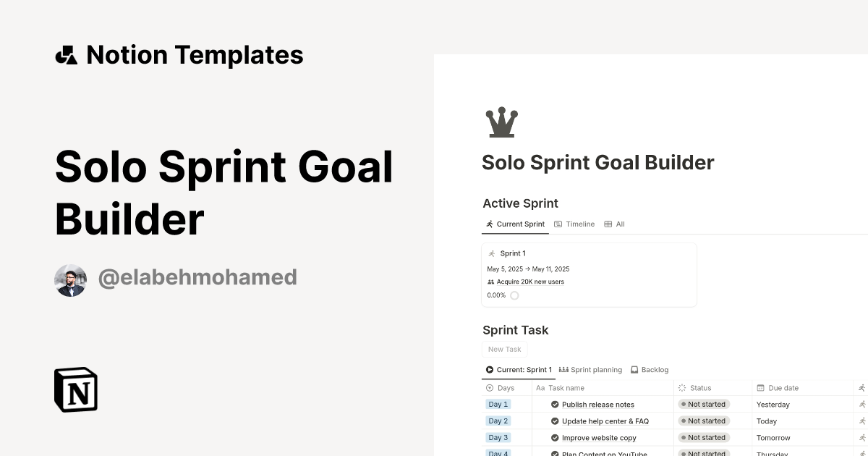The height and width of the screenshot is (456, 868).
Task: Toggle the checkmark on Update help center & FAQ
Action: coord(555,421)
